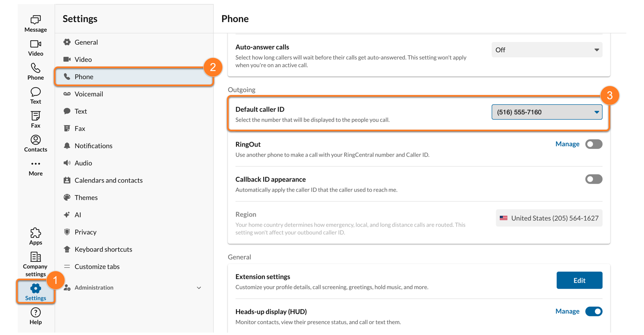Viewport: 644px width, 335px height.
Task: Click the Manage link beside RingOut
Action: point(567,144)
